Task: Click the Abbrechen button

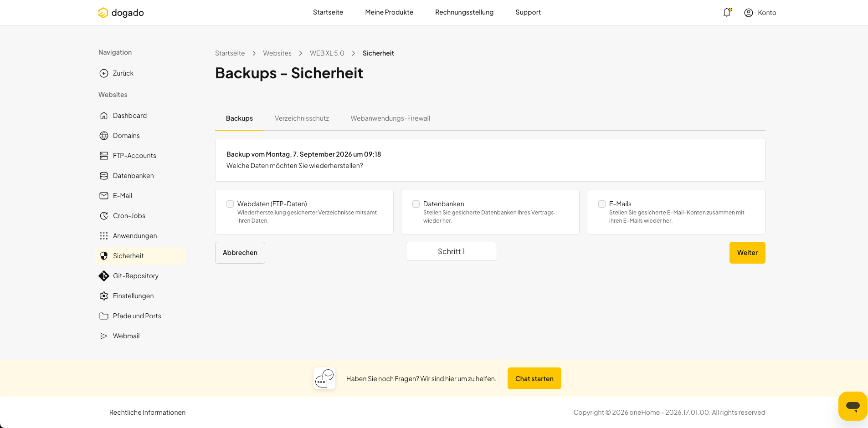Action: pos(240,253)
